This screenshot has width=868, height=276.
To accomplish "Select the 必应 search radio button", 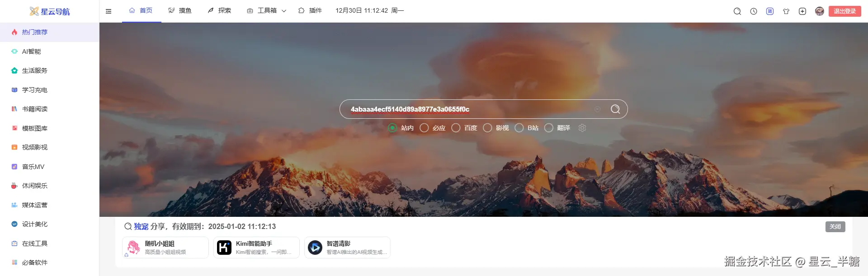I will 424,128.
